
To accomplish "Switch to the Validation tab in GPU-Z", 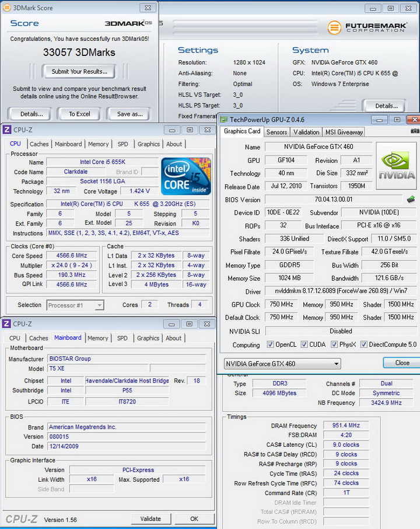I will point(306,132).
